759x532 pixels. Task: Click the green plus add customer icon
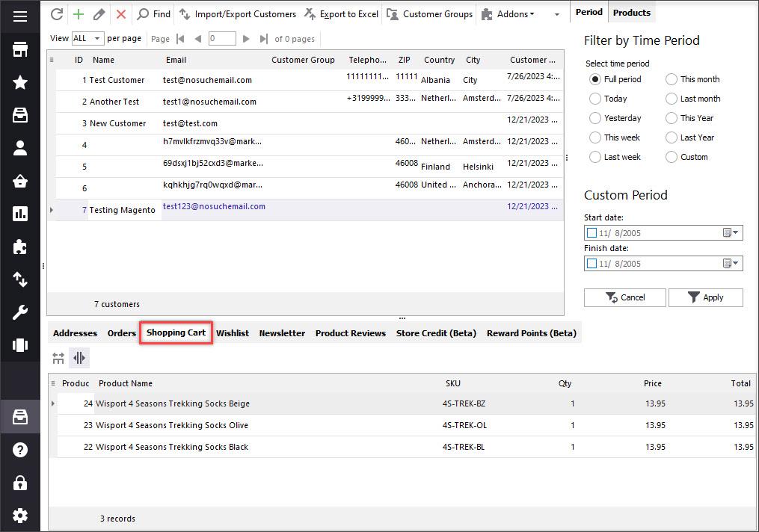pos(78,13)
